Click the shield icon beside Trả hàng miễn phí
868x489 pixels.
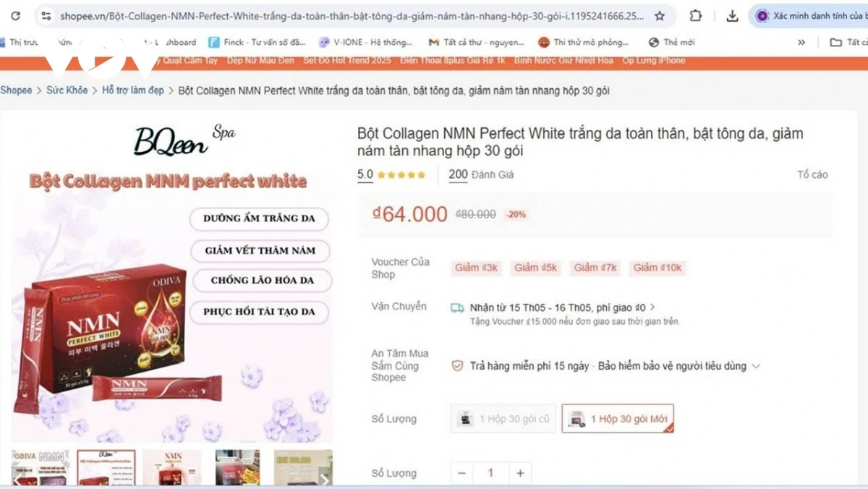pos(457,366)
